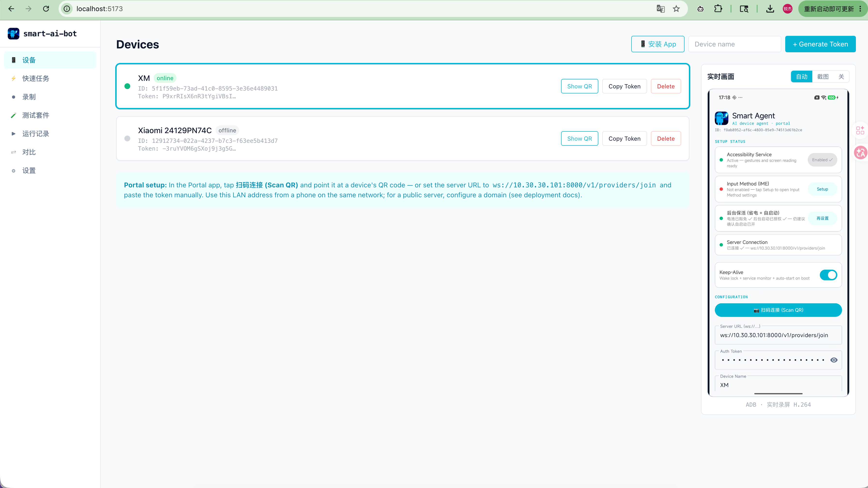Click Setup for Input Method (IME)
The image size is (868, 488).
pyautogui.click(x=822, y=189)
